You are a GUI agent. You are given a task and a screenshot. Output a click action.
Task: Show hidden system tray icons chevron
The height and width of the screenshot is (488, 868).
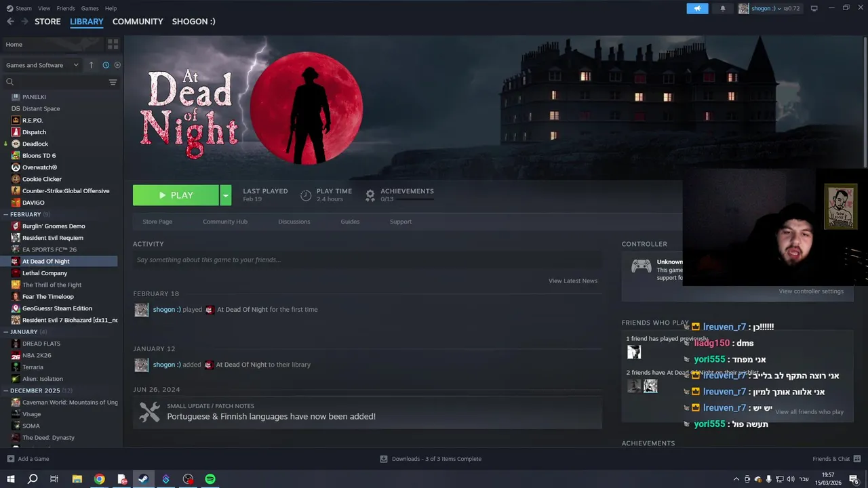tap(736, 479)
